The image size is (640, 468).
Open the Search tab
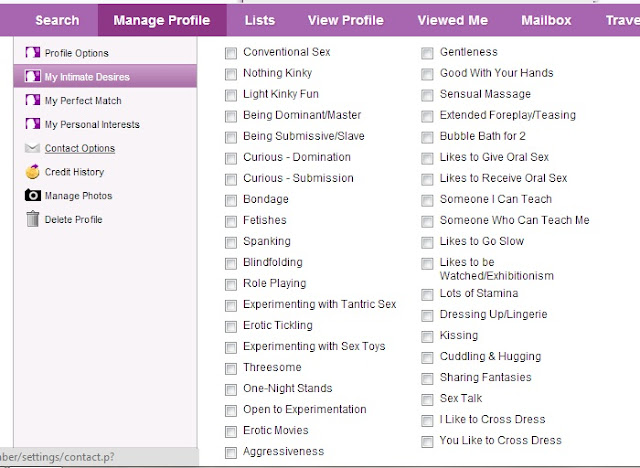tap(57, 20)
